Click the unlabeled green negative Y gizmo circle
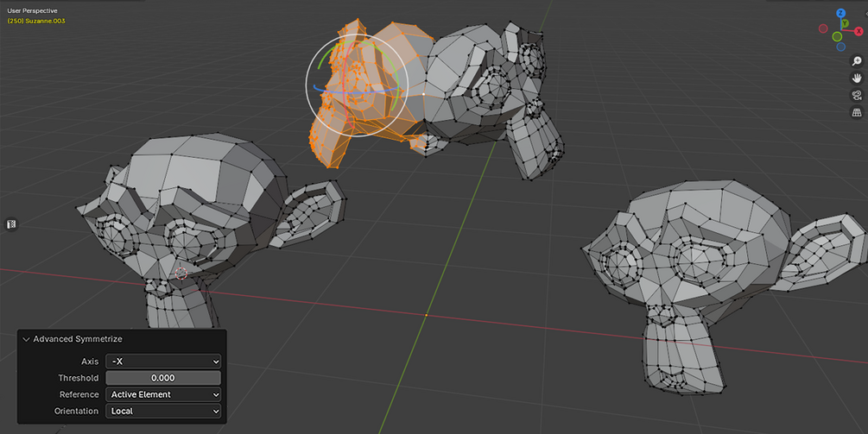Screen dimensions: 868x434 [838, 36]
